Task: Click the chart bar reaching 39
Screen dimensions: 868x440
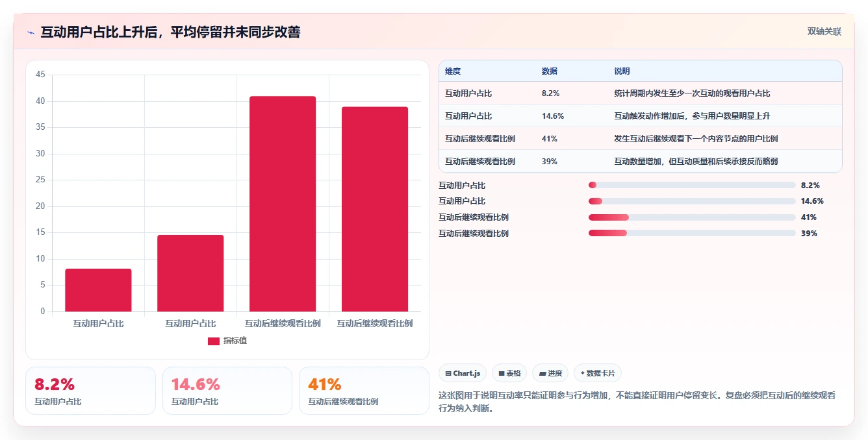Action: click(x=375, y=209)
